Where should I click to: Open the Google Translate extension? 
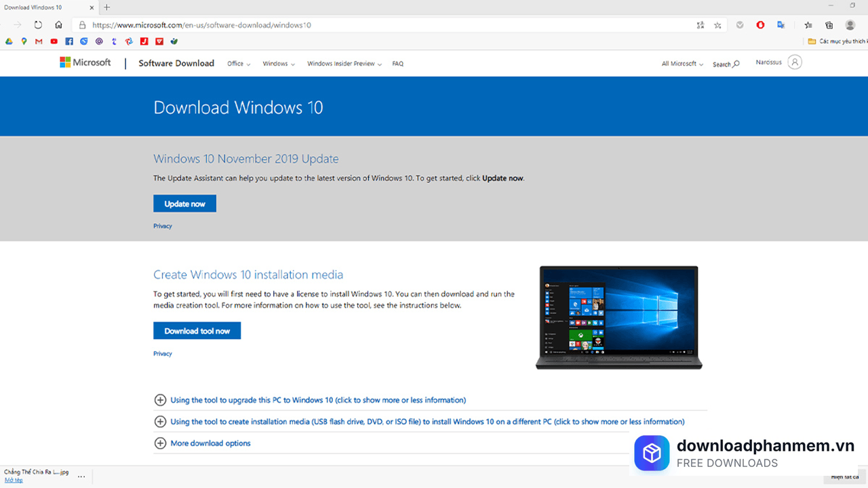tap(781, 24)
